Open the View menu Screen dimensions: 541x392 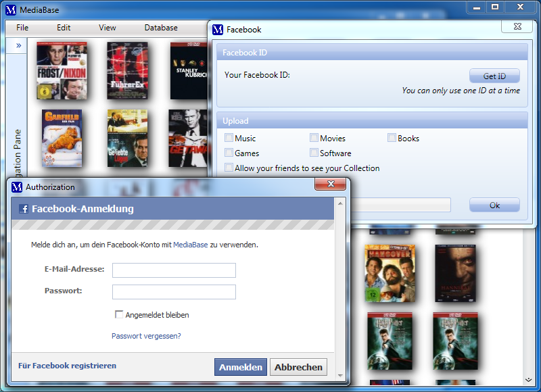click(108, 28)
